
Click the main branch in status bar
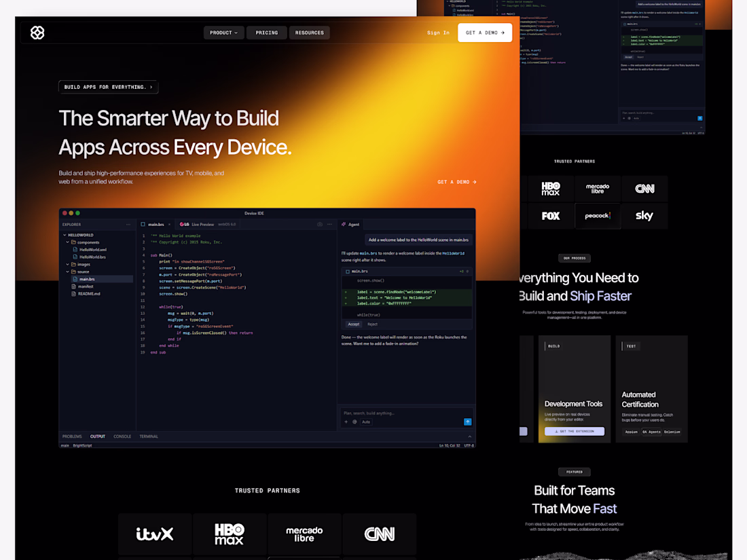coord(65,446)
